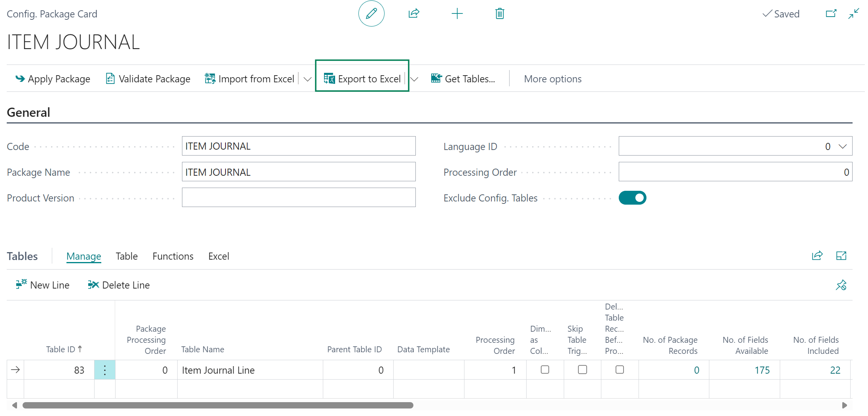
Task: Open the Language ID dropdown
Action: [843, 146]
